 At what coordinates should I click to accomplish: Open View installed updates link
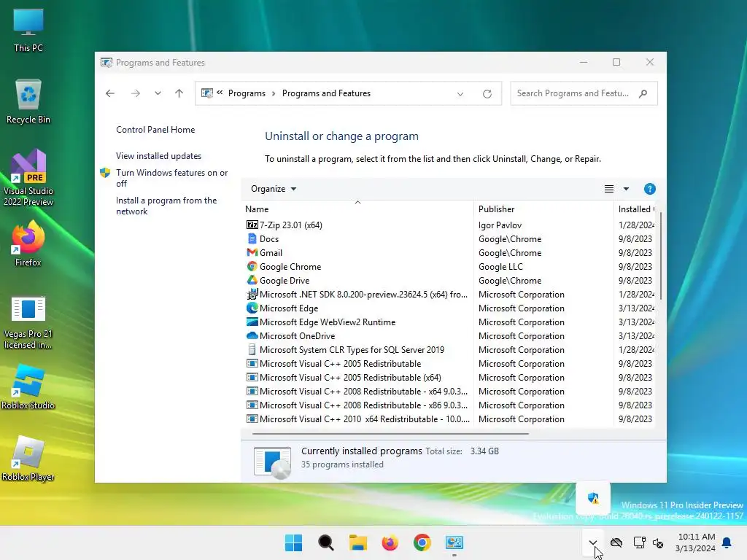[x=158, y=156]
